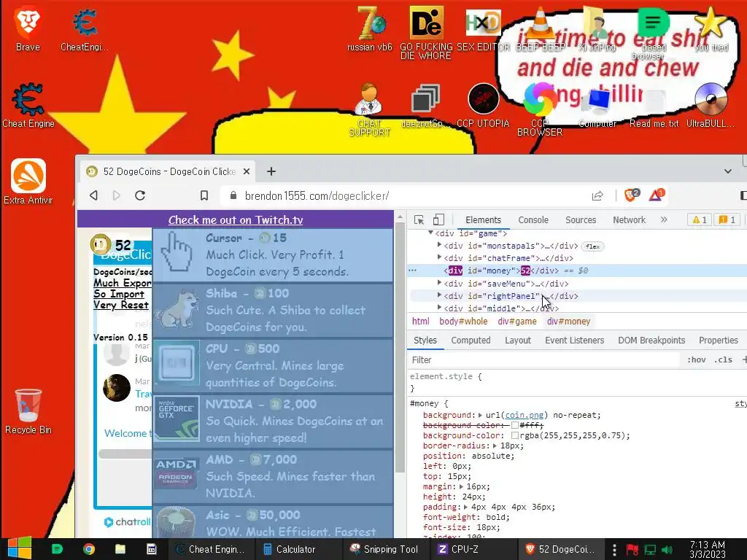
Task: Switch to the Console tab in DevTools
Action: coord(533,220)
